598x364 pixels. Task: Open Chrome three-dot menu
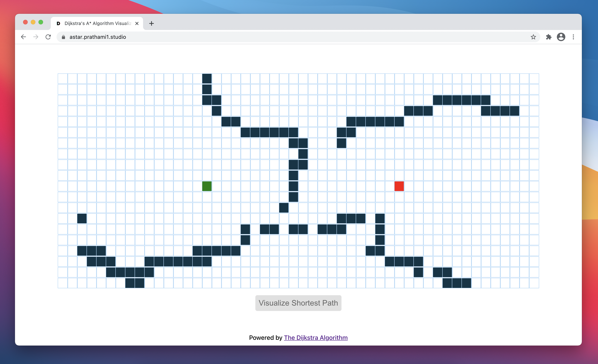click(x=573, y=37)
